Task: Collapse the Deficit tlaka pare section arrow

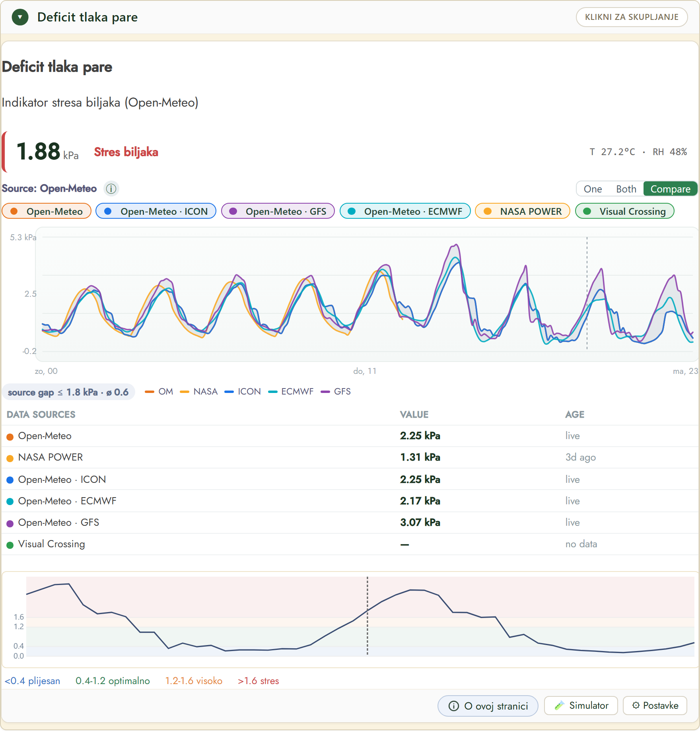Action: click(20, 17)
